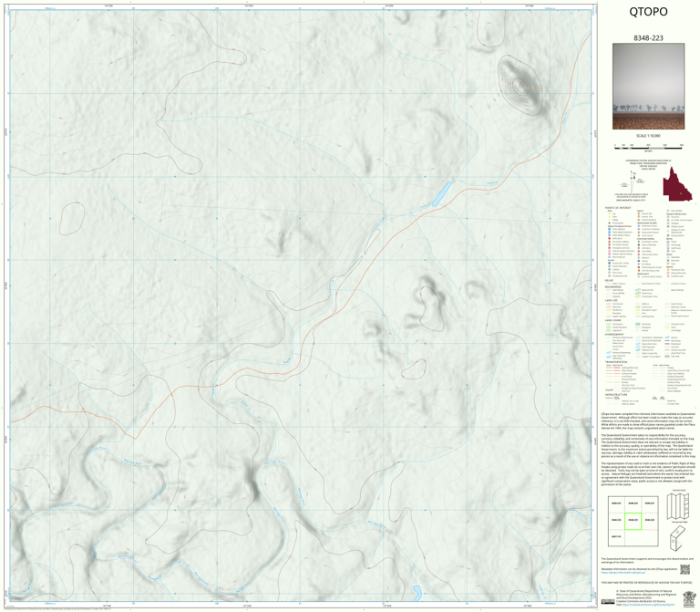
Task: Open the qtopo.information.qld.gov.au link
Action: 623,572
